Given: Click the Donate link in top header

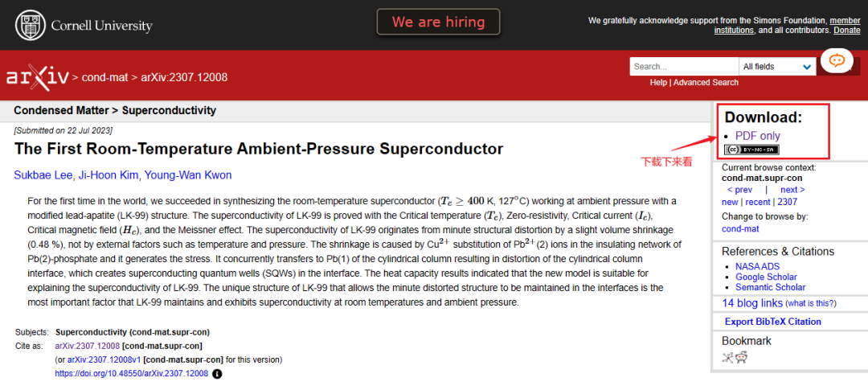Looking at the screenshot, I should [846, 31].
